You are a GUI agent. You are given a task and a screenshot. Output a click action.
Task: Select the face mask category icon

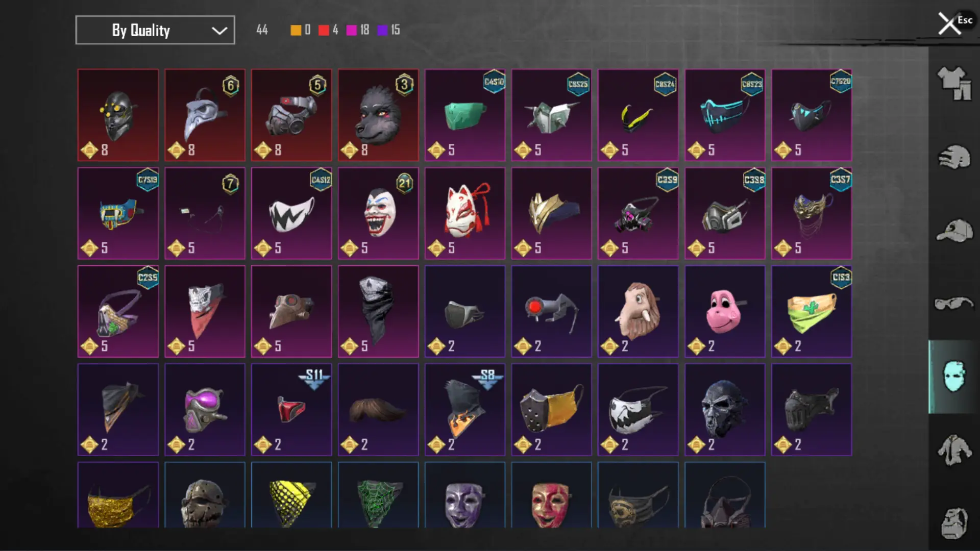pos(954,377)
